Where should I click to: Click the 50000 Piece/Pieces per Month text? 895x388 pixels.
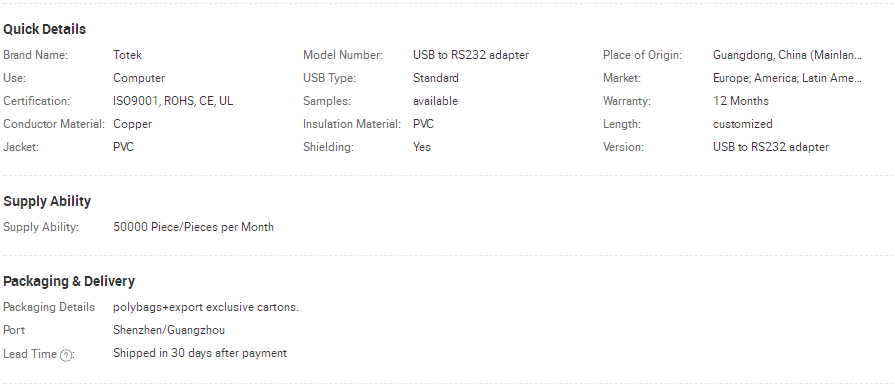click(x=193, y=227)
